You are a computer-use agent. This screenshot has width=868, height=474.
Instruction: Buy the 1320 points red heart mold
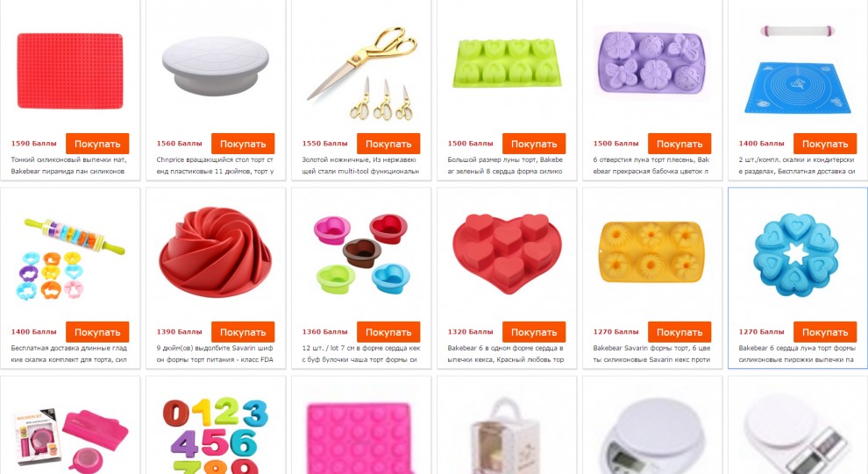pyautogui.click(x=534, y=332)
